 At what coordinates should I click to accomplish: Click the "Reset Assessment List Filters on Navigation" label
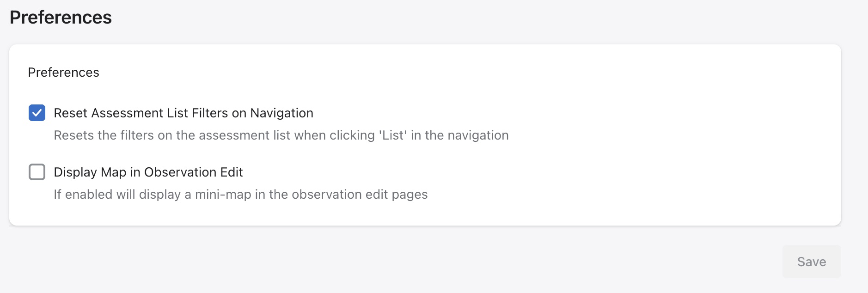[x=183, y=113]
